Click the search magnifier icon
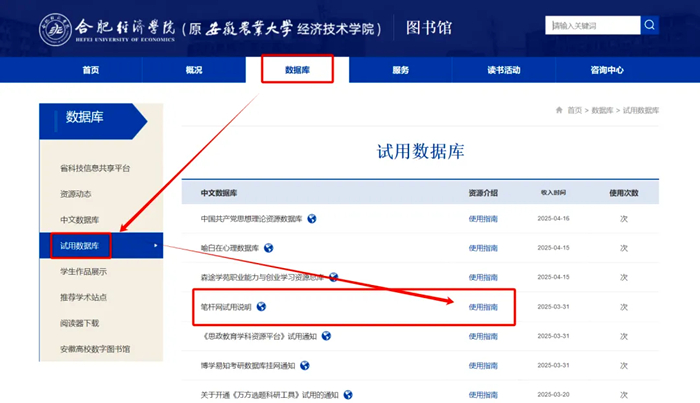The image size is (700, 403). click(650, 25)
